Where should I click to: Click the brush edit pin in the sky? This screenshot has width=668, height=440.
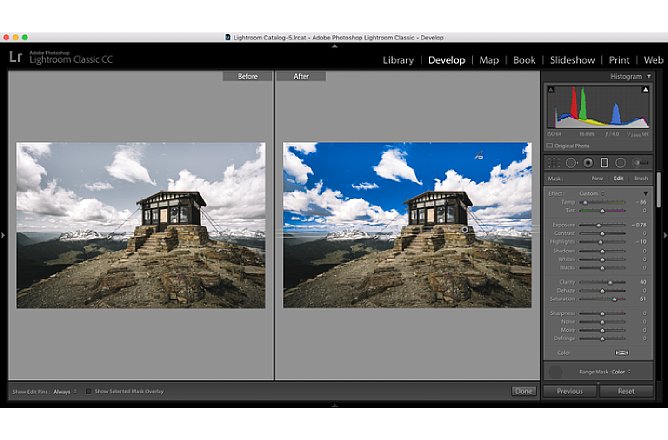(x=479, y=156)
